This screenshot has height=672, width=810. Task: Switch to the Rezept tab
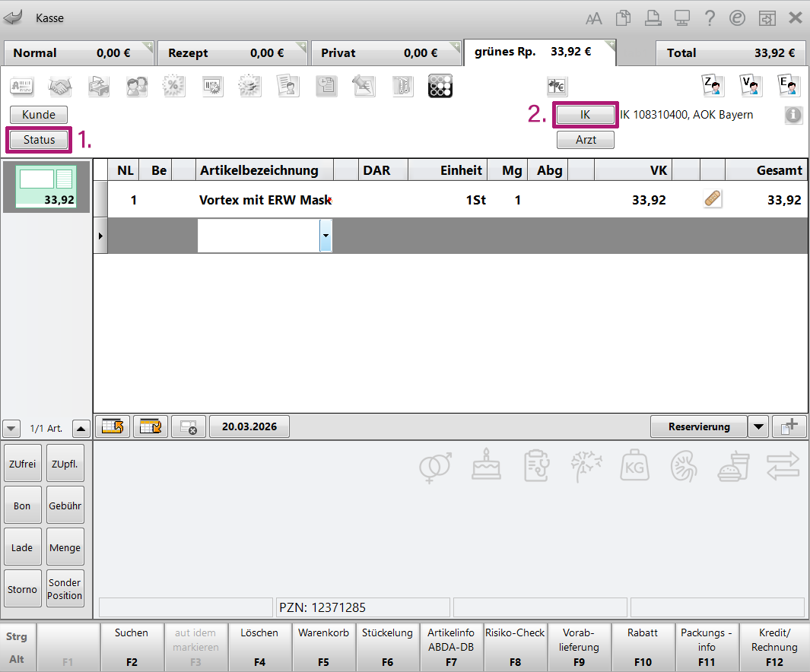click(231, 53)
